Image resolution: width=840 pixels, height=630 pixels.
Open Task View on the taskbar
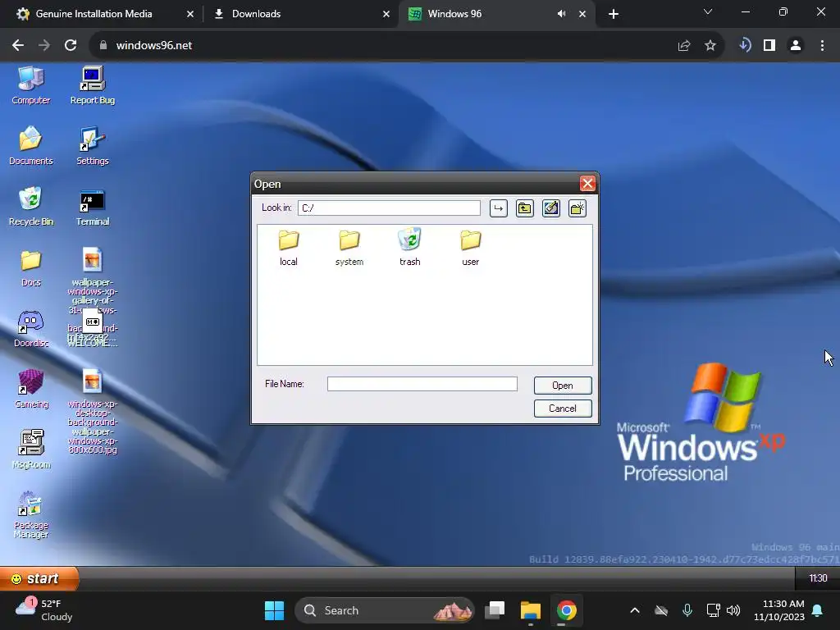pyautogui.click(x=495, y=610)
